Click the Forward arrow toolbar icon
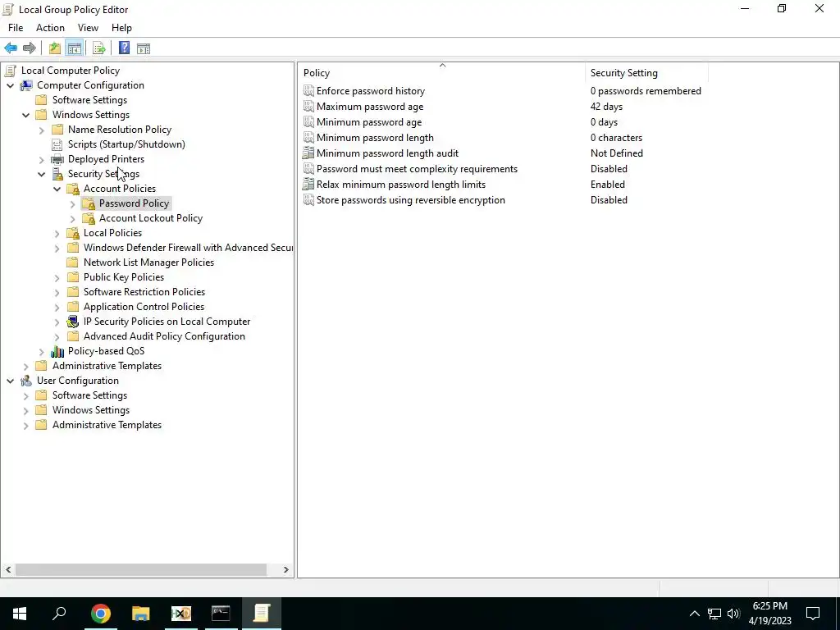The image size is (840, 630). (30, 48)
